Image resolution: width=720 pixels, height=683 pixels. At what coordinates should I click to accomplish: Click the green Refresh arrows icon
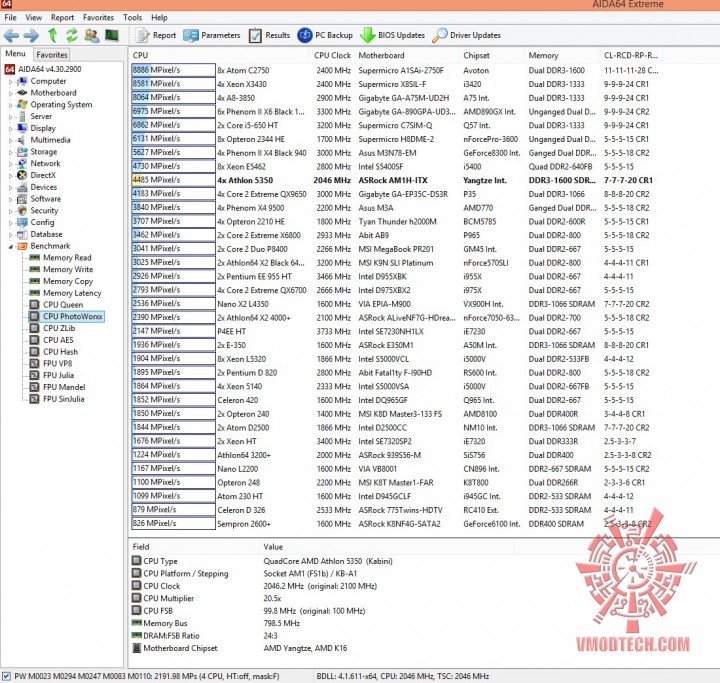click(x=72, y=35)
